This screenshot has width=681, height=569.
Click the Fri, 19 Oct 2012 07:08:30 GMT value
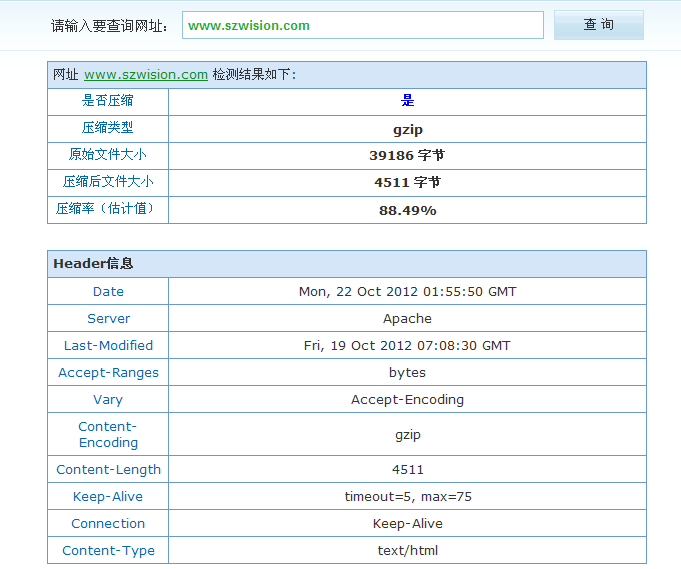pyautogui.click(x=407, y=345)
